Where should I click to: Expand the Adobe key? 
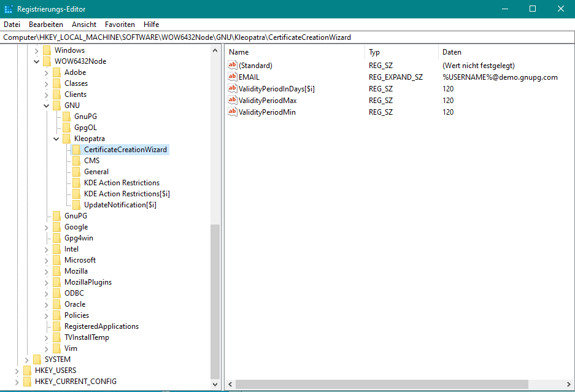click(x=46, y=72)
